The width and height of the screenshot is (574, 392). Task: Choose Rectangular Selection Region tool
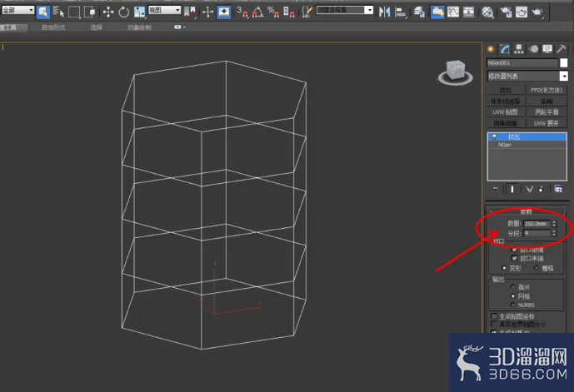point(74,12)
